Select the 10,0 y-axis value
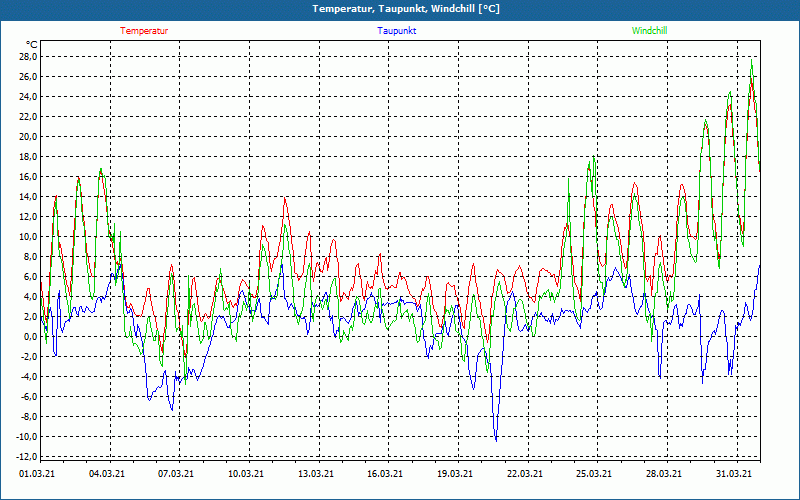Screen dimensions: 800x500 pos(28,237)
